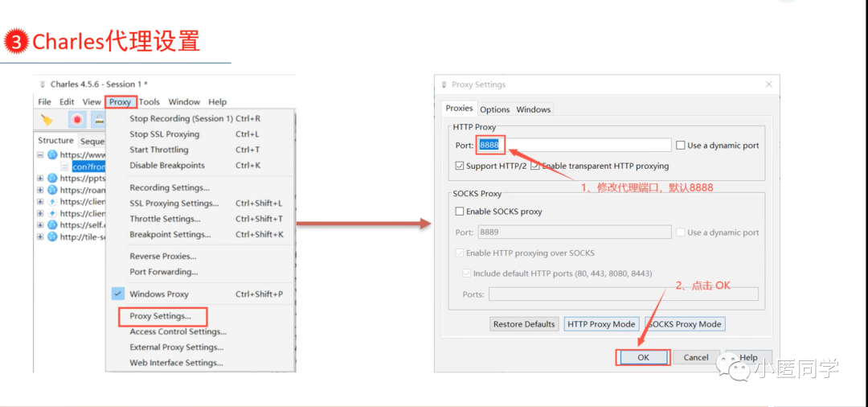Click the Charles title bar app icon
This screenshot has width=868, height=407.
[43, 84]
